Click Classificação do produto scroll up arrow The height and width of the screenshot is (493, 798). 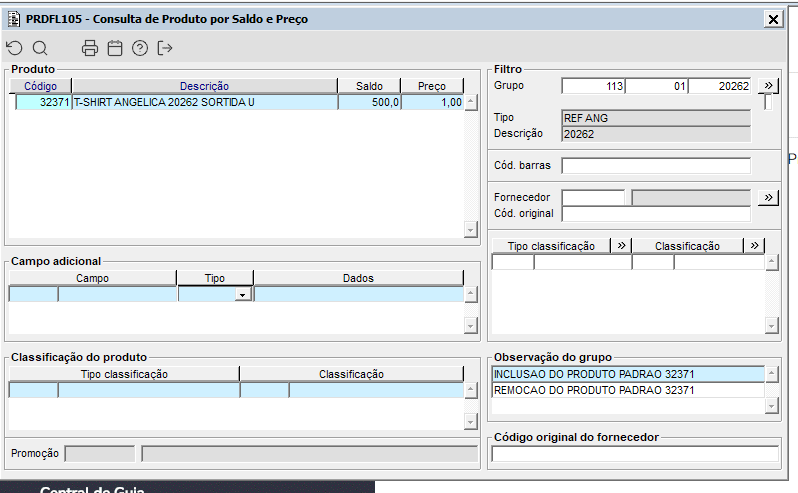(471, 390)
